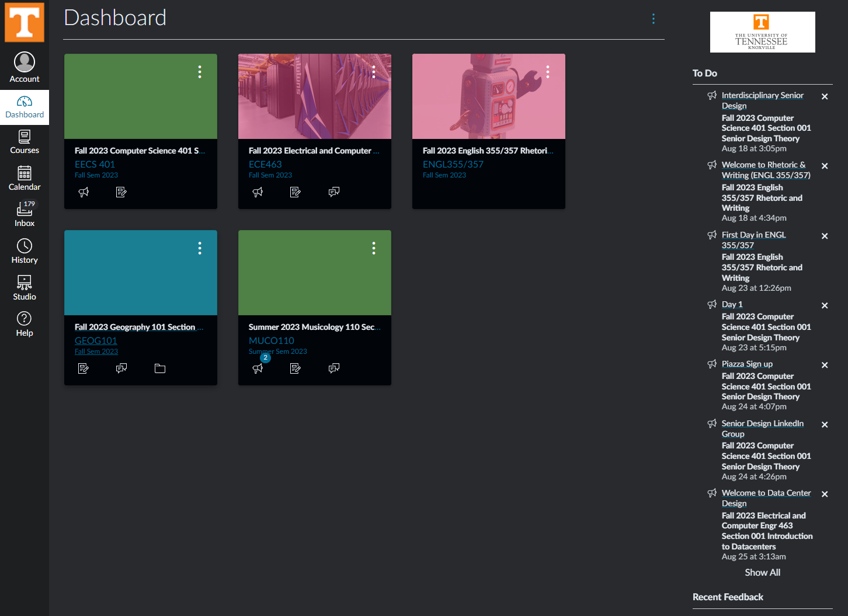Open discussions on the Musicology 110 card

tap(333, 368)
